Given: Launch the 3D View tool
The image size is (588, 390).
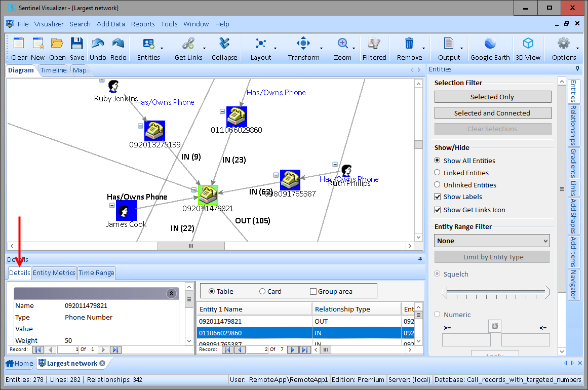Looking at the screenshot, I should 528,44.
